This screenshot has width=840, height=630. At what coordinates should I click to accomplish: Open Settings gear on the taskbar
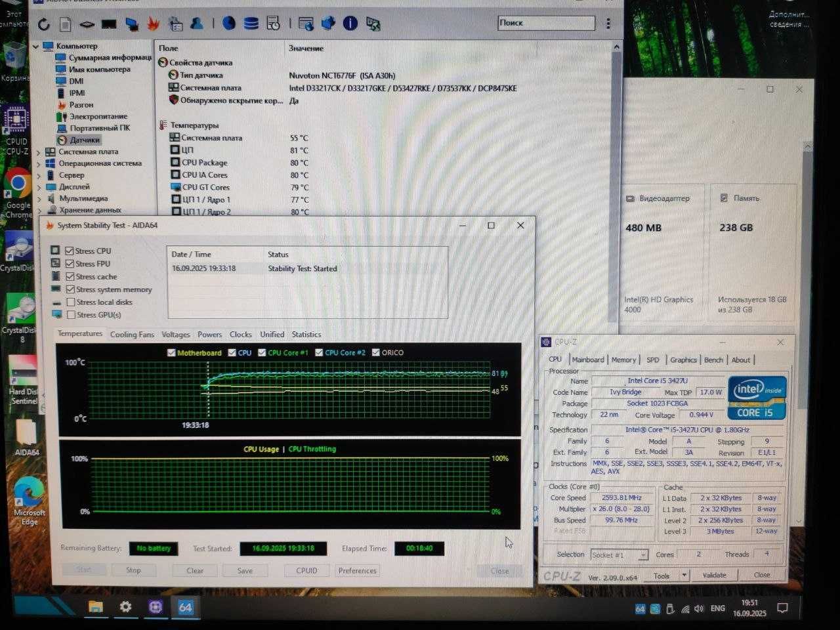[125, 607]
